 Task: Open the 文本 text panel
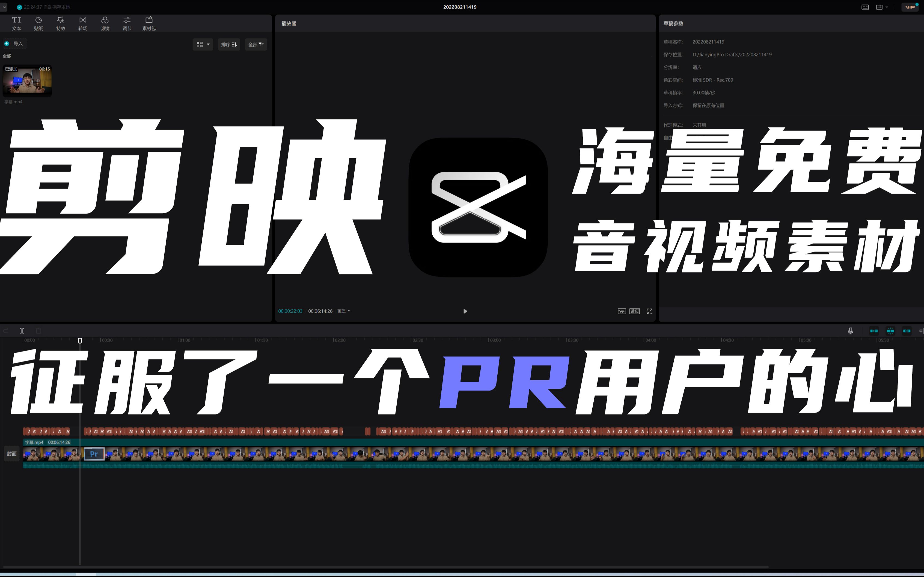click(x=16, y=23)
